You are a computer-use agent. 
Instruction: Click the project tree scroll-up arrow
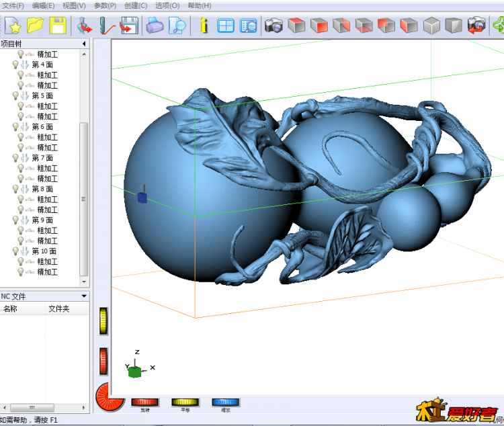pos(84,54)
